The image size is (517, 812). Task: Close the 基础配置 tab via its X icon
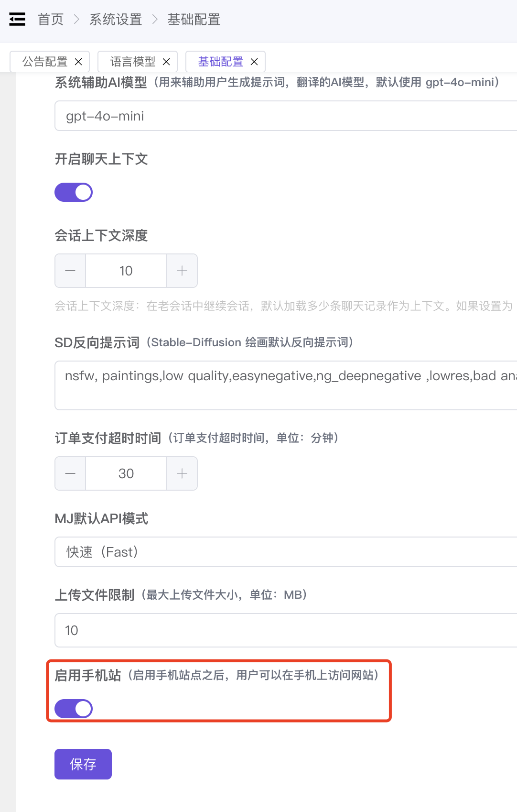point(255,61)
